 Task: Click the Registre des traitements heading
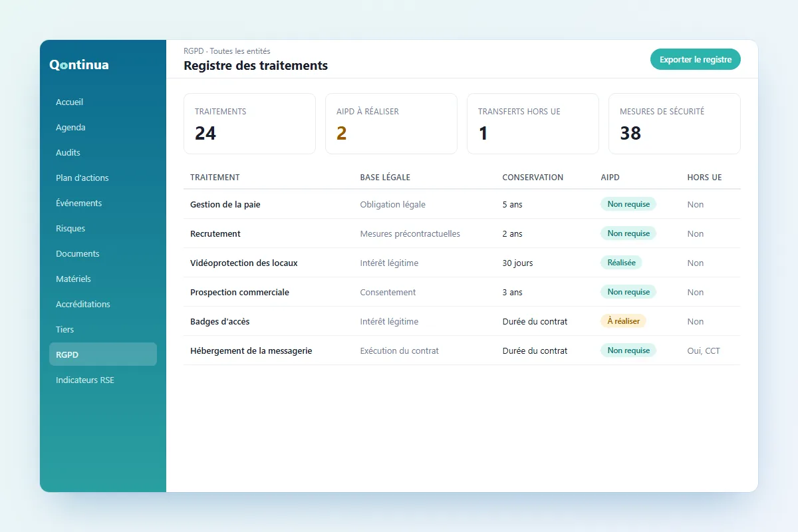pos(255,65)
